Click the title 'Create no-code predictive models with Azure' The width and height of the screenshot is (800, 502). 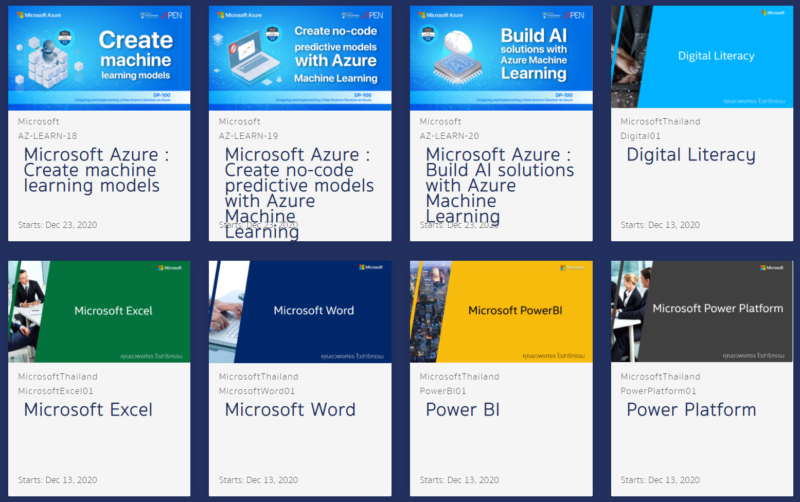coord(299,193)
